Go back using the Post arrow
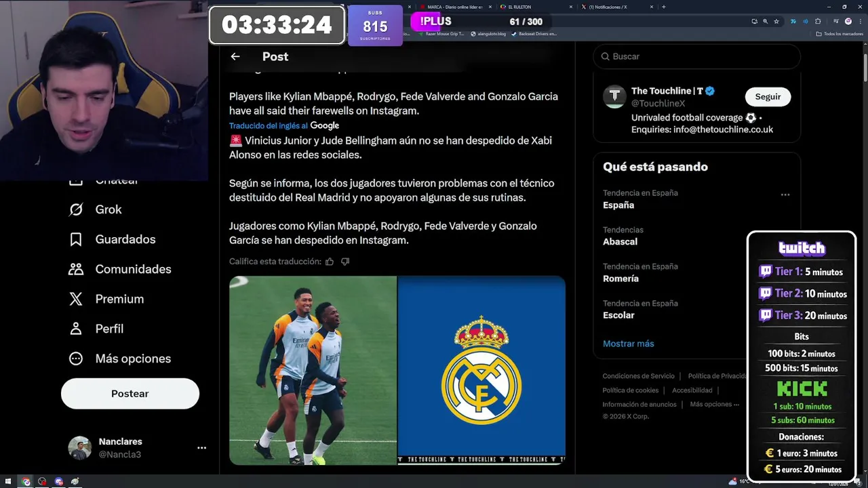The image size is (868, 488). point(235,56)
